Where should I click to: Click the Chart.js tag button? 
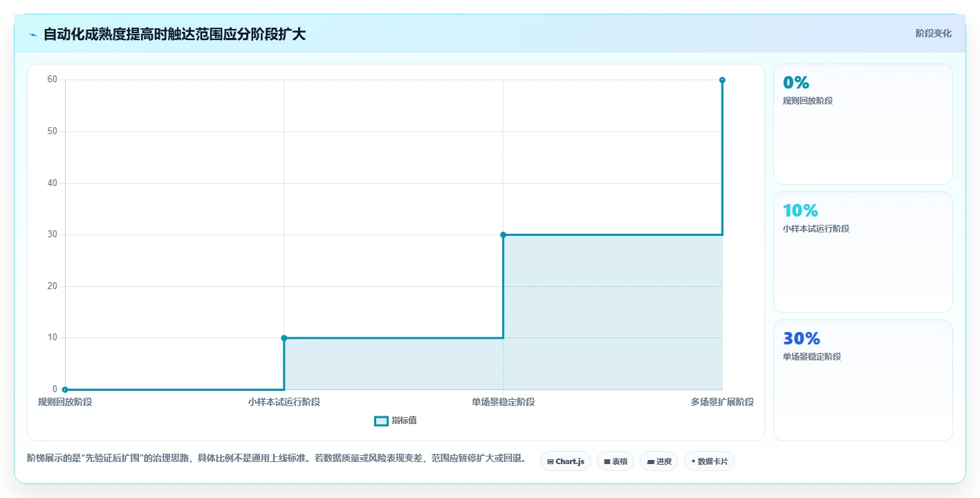(566, 461)
